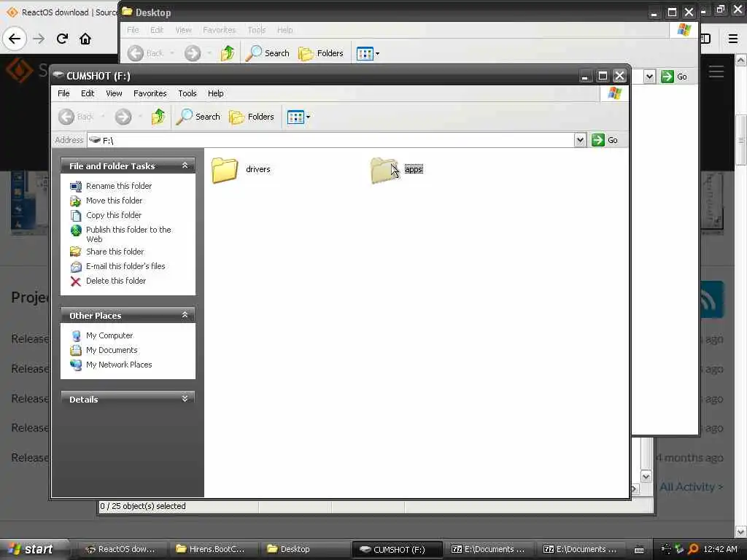Collapse the Other Places panel
This screenshot has height=560, width=747.
pyautogui.click(x=185, y=315)
